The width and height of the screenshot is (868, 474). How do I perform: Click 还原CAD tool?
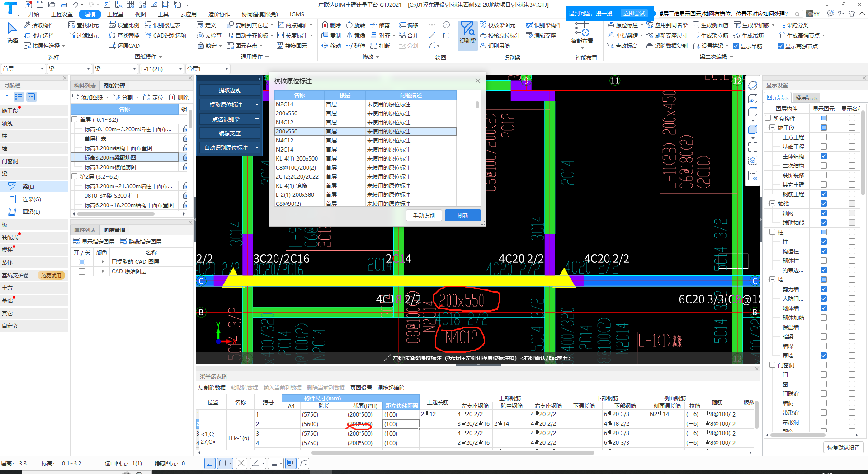[x=124, y=46]
